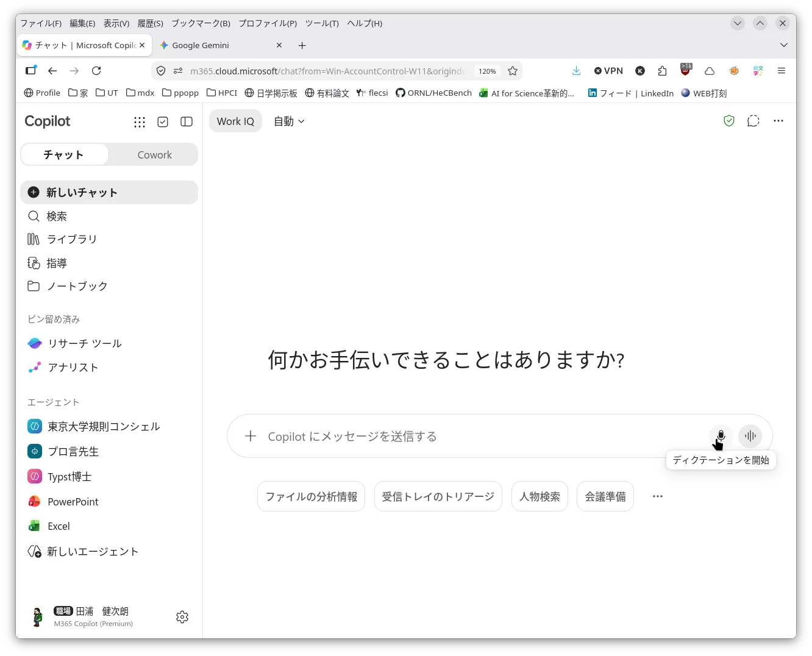Open the 家 bookmark folder
The image size is (812, 656).
coord(78,93)
